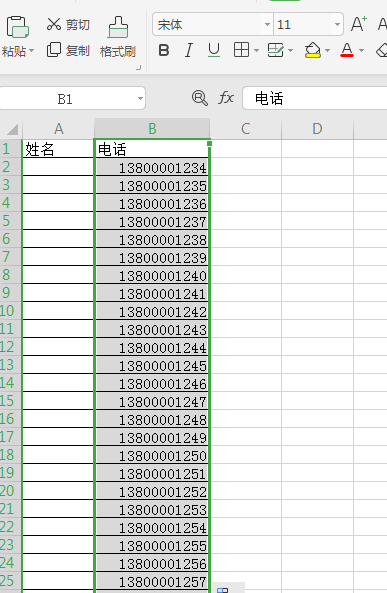Click the Copy (复制) icon
This screenshot has height=593, width=387.
[54, 50]
